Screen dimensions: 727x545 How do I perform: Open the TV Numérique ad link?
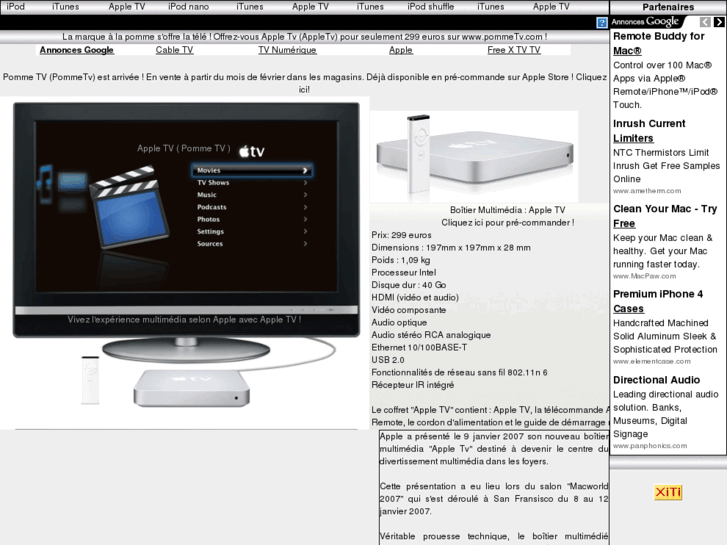click(x=287, y=50)
